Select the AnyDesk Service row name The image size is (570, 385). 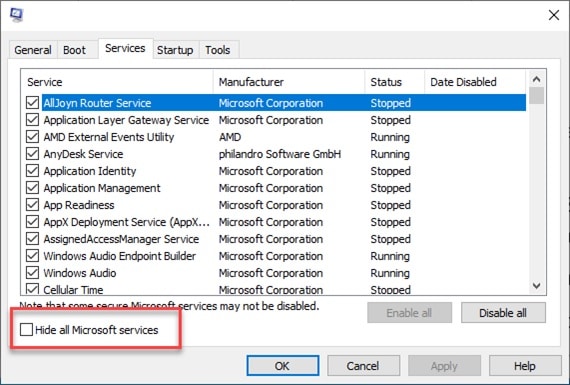83,154
